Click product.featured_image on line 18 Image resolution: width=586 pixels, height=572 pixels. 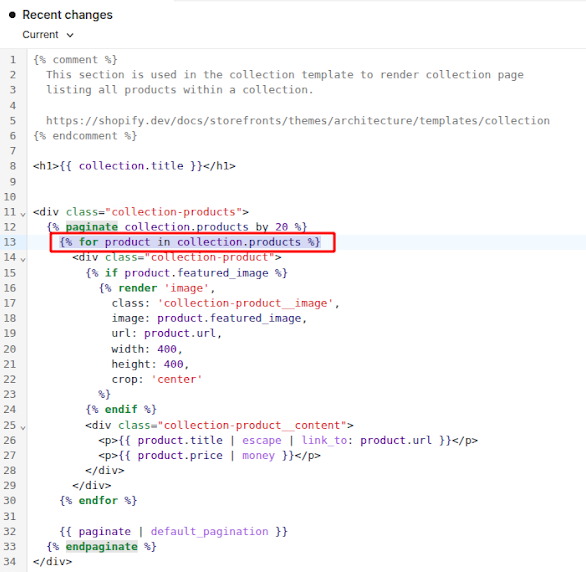point(229,318)
